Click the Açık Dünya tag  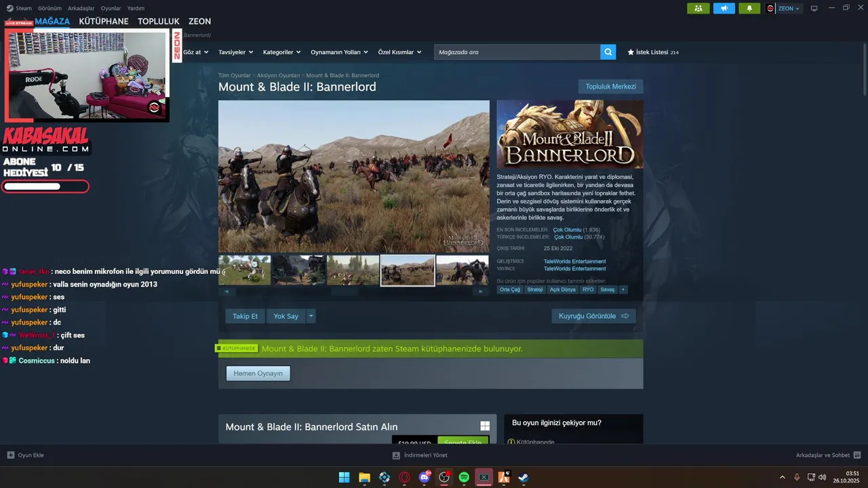563,289
